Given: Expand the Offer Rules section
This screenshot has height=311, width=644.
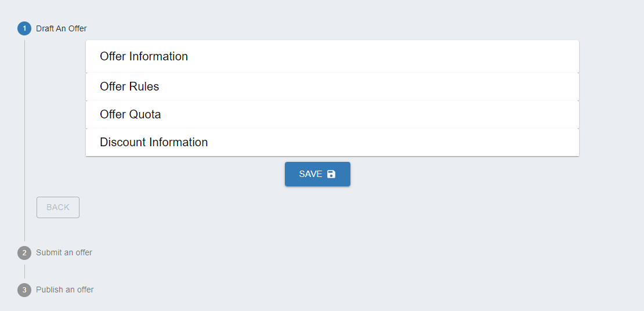Looking at the screenshot, I should click(x=332, y=86).
